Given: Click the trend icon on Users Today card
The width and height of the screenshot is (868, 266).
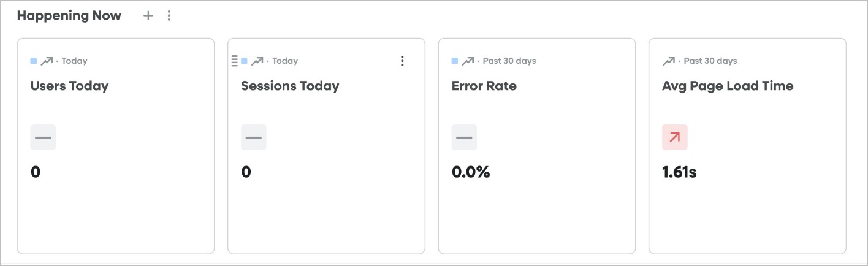Looking at the screenshot, I should click(47, 61).
